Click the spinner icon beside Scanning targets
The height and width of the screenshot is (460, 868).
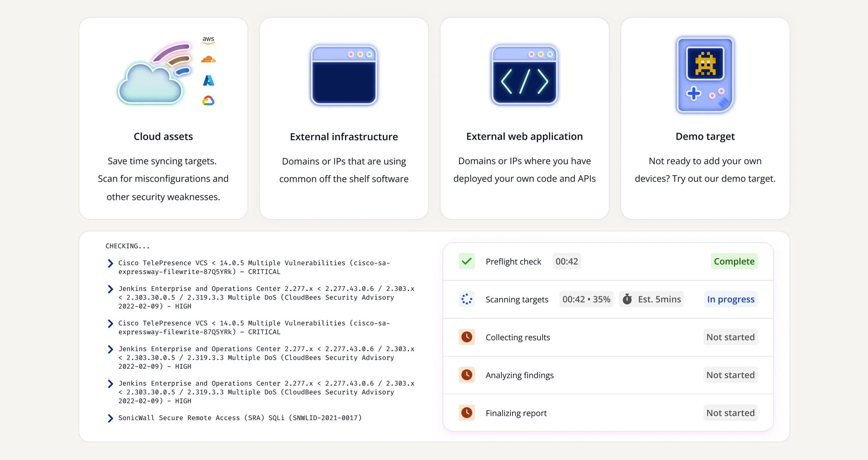tap(466, 299)
